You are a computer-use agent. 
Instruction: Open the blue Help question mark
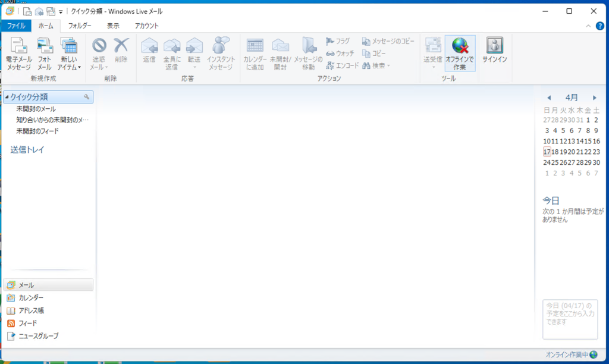coord(599,26)
